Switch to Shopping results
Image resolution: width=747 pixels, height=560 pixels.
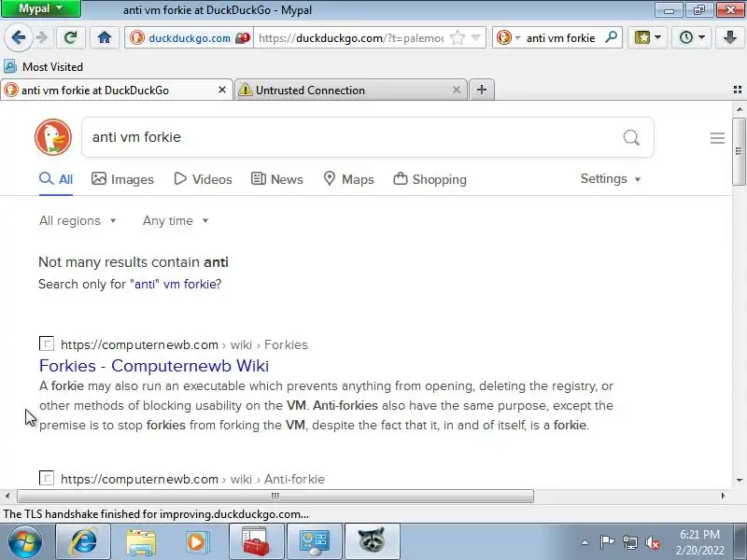click(x=430, y=179)
